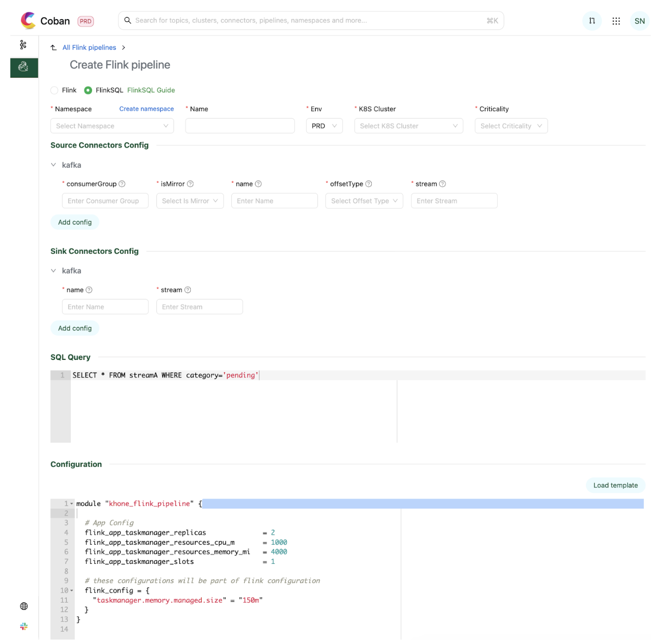Open the Kafka clusters sidebar icon
The width and height of the screenshot is (664, 644).
point(23,45)
